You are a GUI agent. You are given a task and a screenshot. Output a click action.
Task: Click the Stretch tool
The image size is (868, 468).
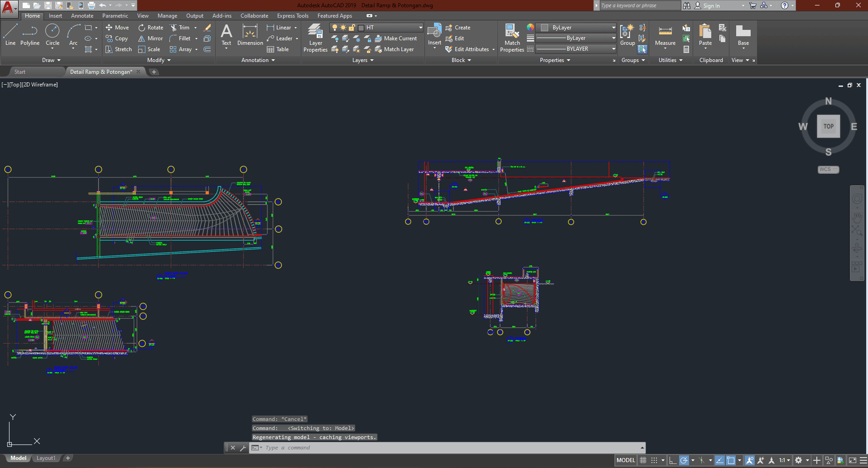coord(119,49)
